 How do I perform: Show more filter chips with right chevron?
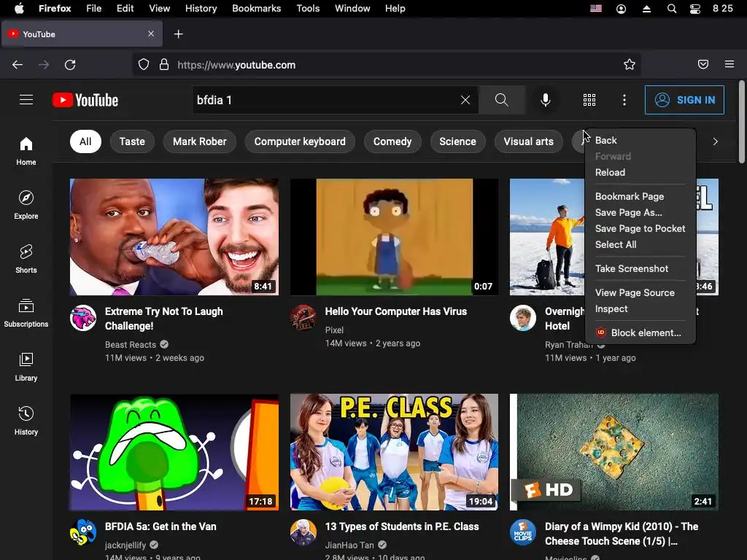tap(715, 141)
